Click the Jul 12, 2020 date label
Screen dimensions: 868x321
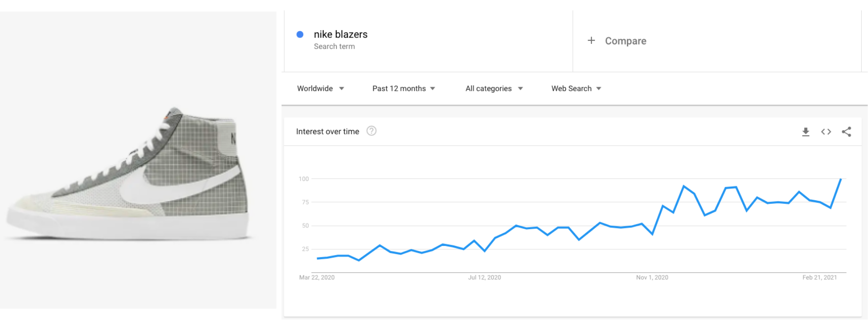(484, 278)
